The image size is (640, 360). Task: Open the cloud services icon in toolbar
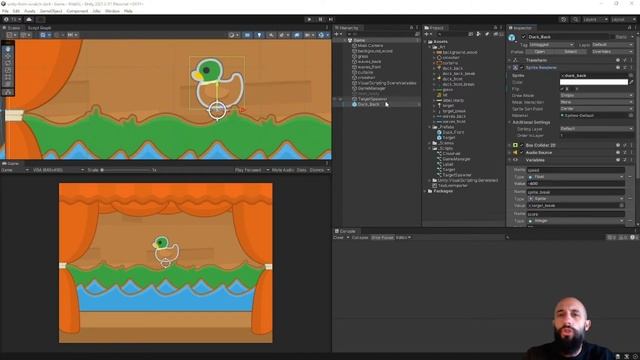pyautogui.click(x=29, y=20)
